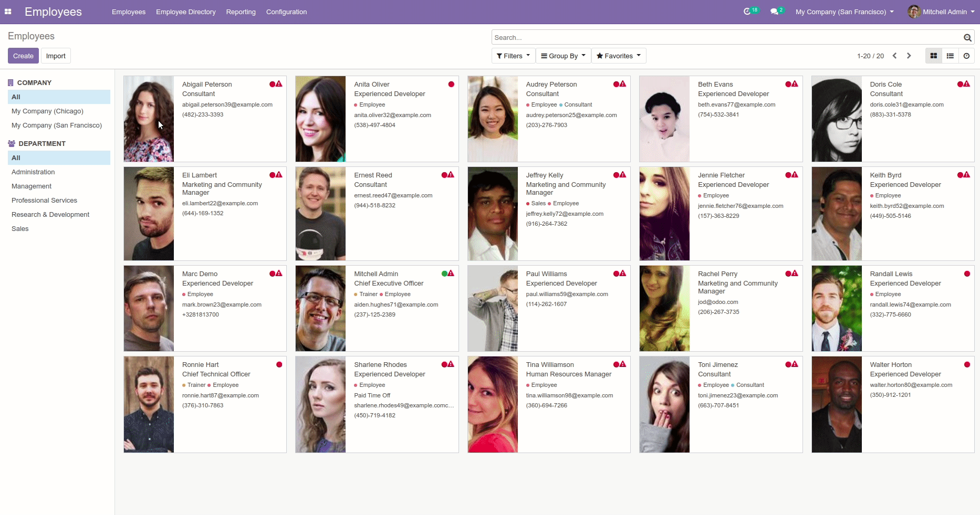Screen dimensions: 980x515
Task: Click warning triangle on Abigail Peterson card
Action: pos(279,84)
